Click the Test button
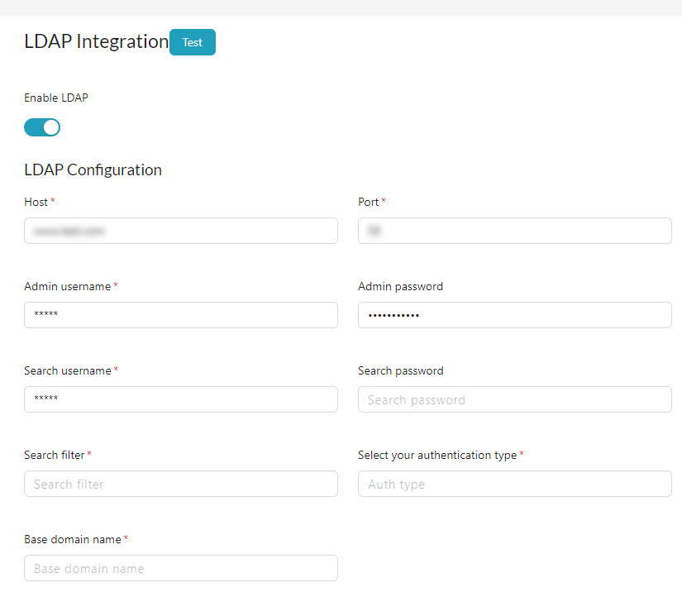682x616 pixels. coord(192,42)
